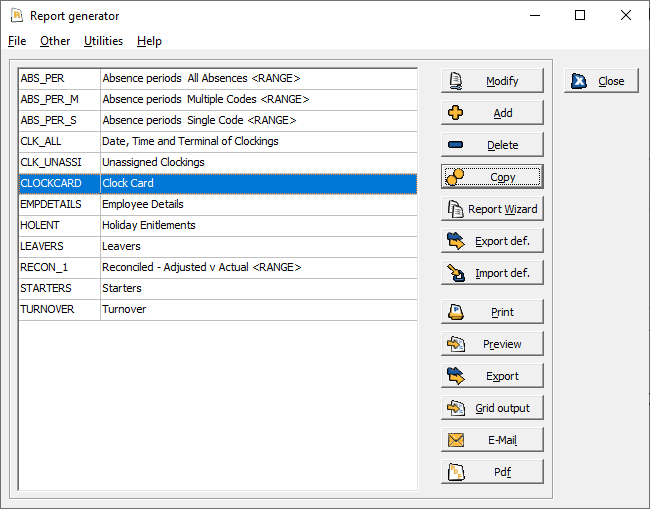Image resolution: width=650 pixels, height=509 pixels.
Task: Click the 'Clock Card' description cell
Action: 259,183
